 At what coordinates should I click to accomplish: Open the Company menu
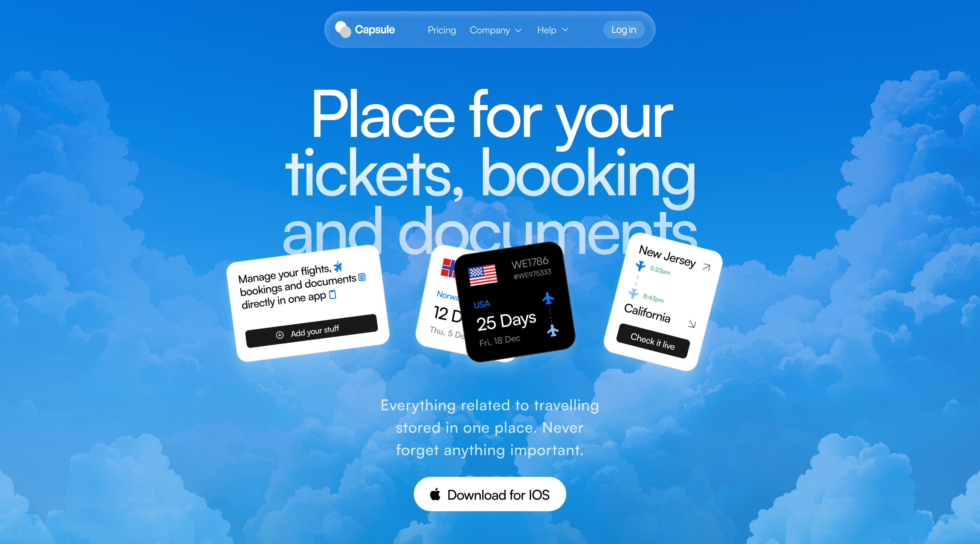coord(490,30)
